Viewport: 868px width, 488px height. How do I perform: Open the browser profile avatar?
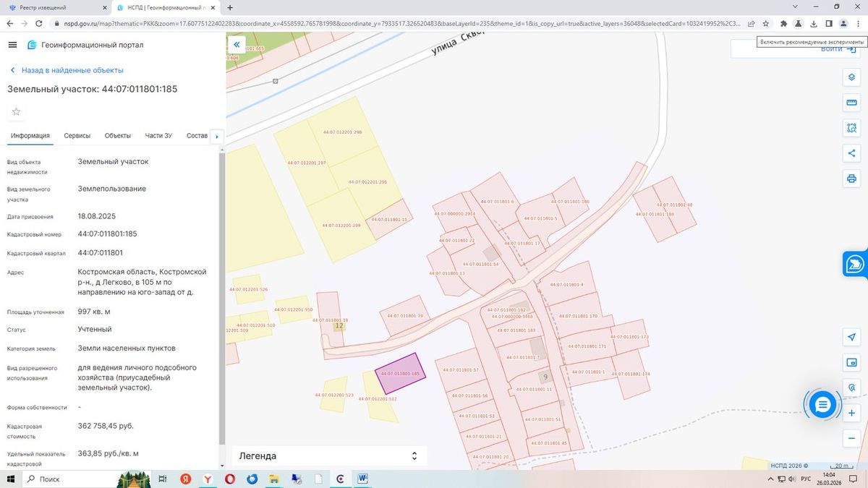tap(843, 23)
